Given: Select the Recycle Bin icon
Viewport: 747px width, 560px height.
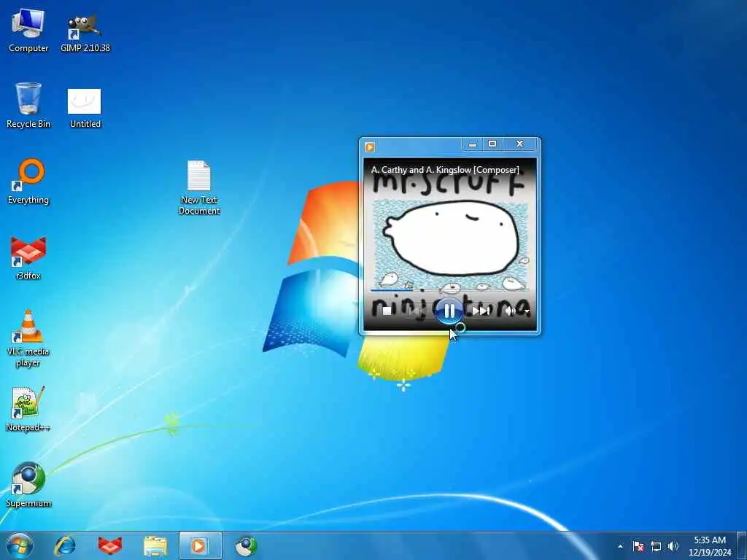Looking at the screenshot, I should pyautogui.click(x=28, y=105).
